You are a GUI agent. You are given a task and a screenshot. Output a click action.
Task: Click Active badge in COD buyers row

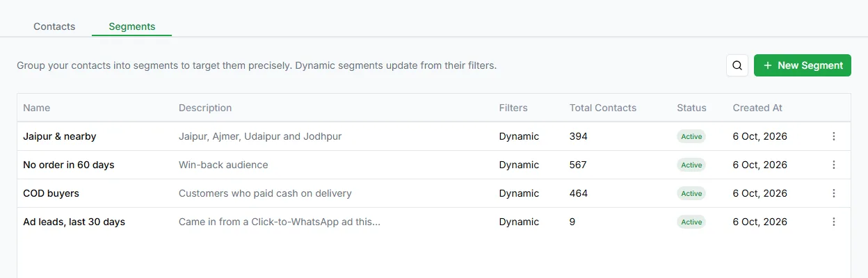pyautogui.click(x=691, y=193)
